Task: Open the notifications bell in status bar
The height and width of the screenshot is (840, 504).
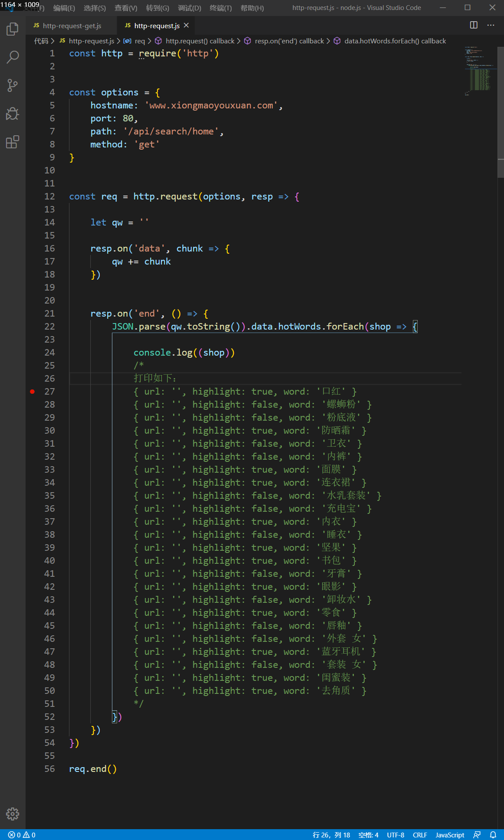Action: pos(493,835)
